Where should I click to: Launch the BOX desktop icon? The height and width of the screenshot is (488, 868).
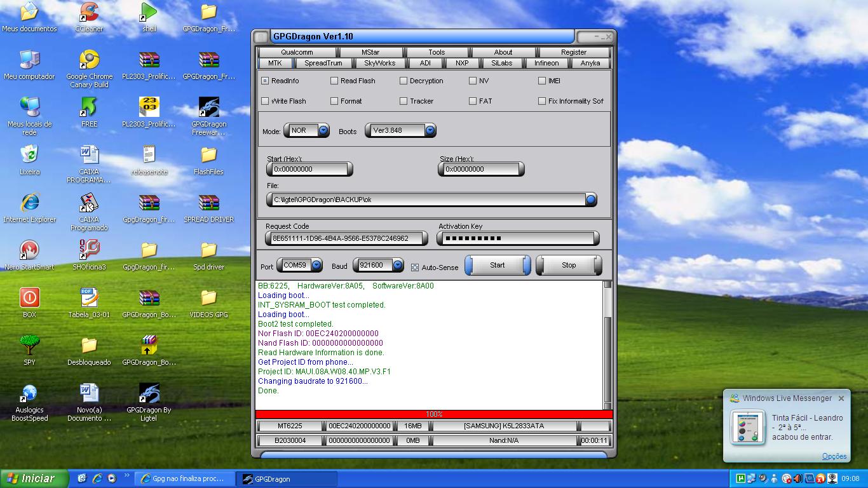(29, 303)
